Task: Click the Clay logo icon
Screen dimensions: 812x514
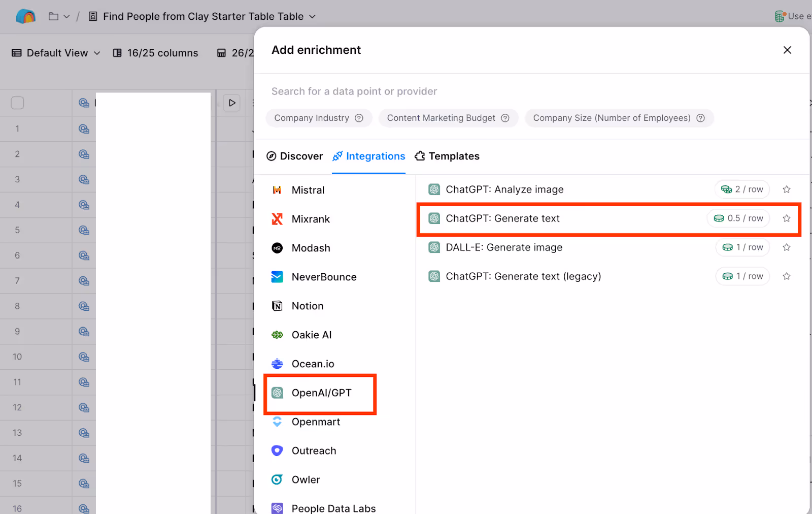Action: coord(25,16)
